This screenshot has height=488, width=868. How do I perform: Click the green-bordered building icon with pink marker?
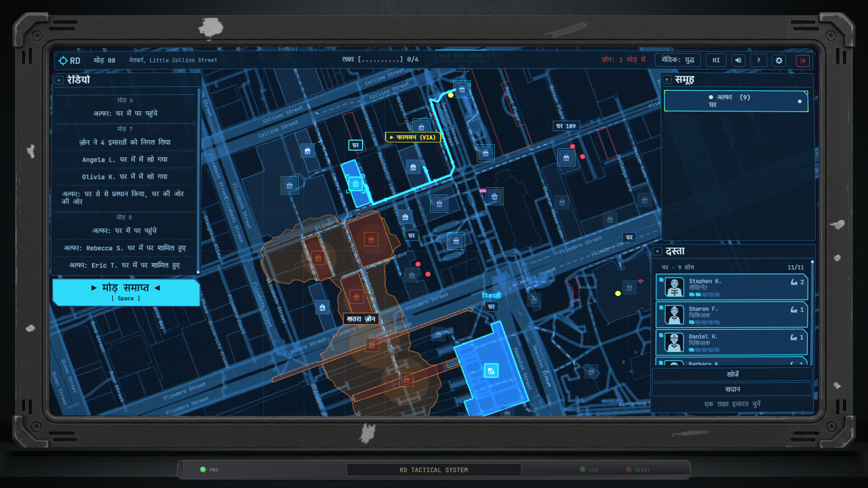point(494,197)
